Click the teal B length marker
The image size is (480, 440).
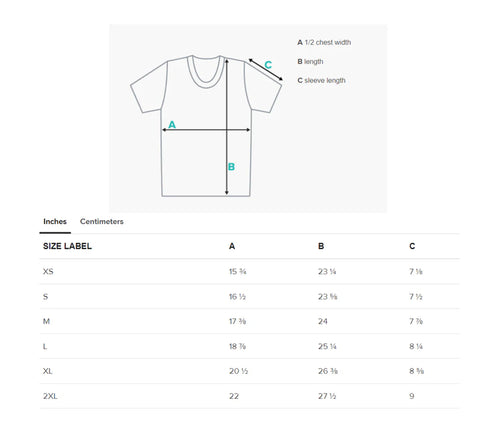[231, 167]
